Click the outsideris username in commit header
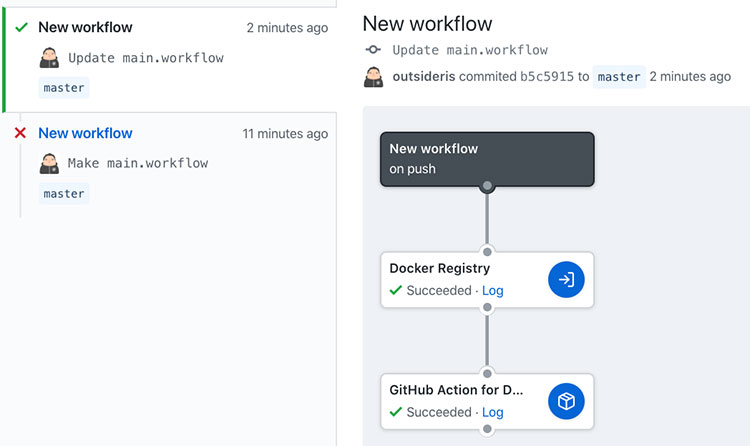 pos(424,77)
